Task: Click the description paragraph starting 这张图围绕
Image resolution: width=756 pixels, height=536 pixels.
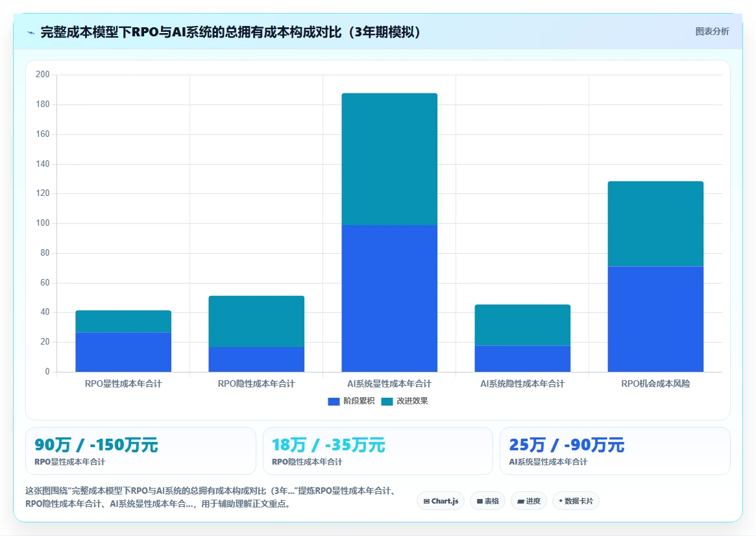Action: tap(211, 497)
